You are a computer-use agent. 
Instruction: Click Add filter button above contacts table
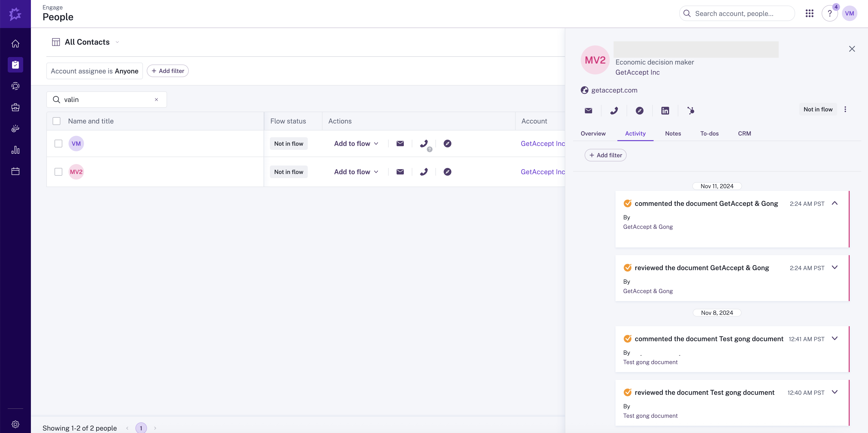click(x=168, y=71)
